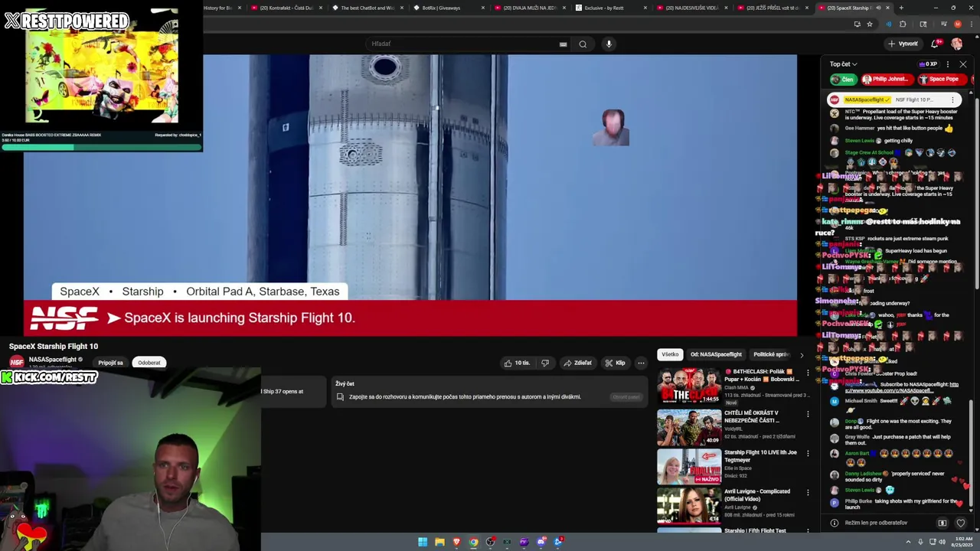The width and height of the screenshot is (980, 551).
Task: Open File Explorer from taskbar
Action: 439,542
